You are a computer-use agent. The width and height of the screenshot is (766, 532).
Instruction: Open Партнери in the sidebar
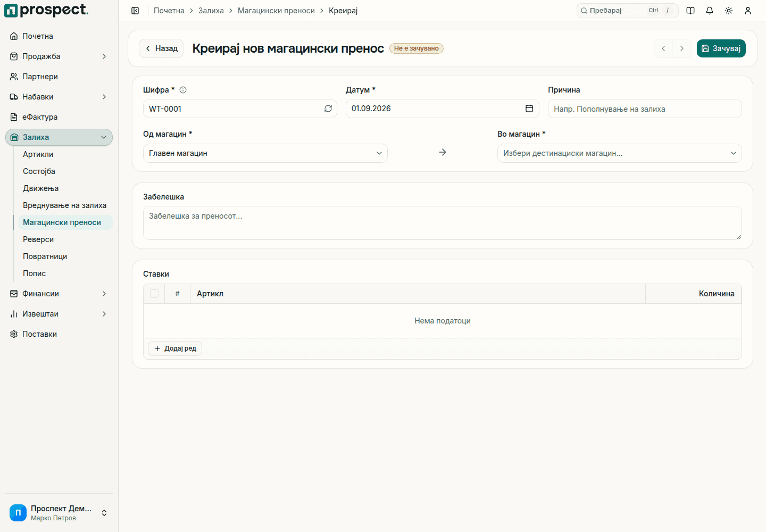(59, 77)
